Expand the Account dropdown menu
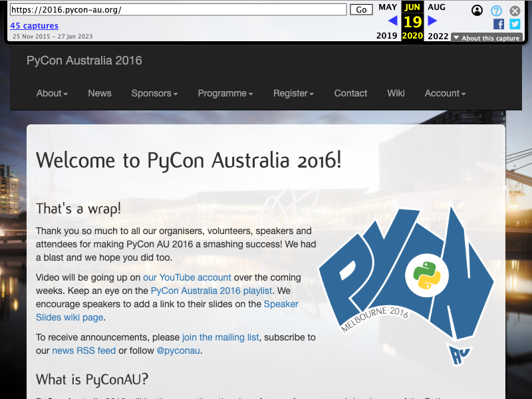Image resolution: width=532 pixels, height=399 pixels. (x=445, y=93)
